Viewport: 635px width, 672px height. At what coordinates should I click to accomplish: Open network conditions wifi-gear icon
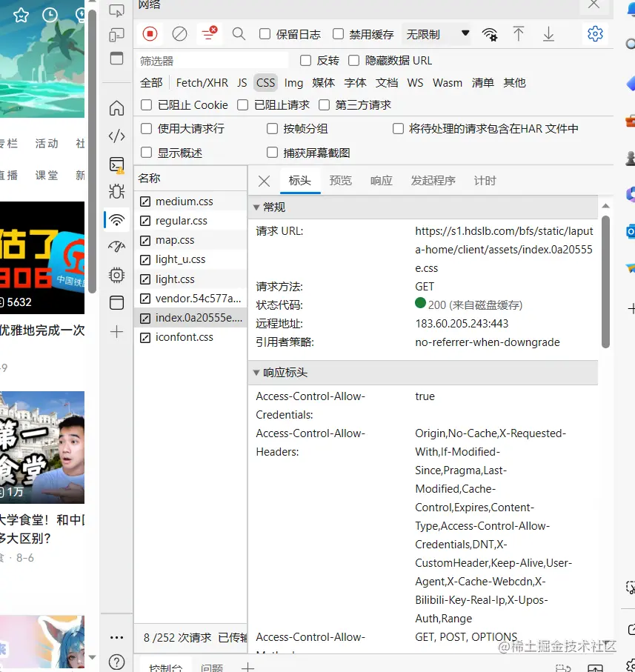click(x=490, y=34)
